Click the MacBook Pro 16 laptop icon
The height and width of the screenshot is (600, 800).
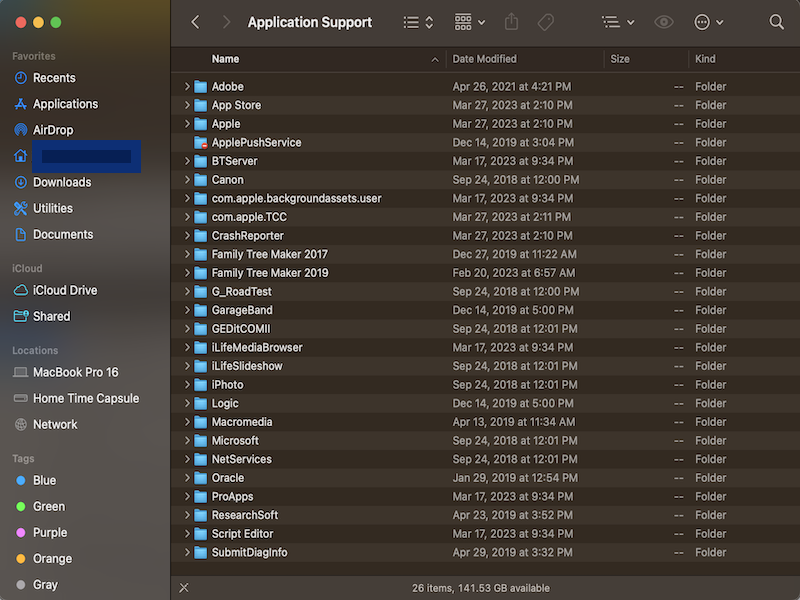click(20, 372)
